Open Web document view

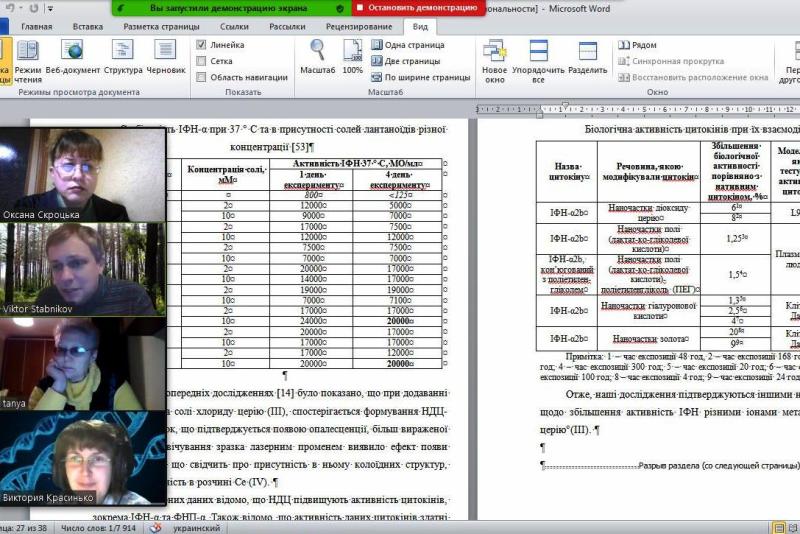coord(73,57)
